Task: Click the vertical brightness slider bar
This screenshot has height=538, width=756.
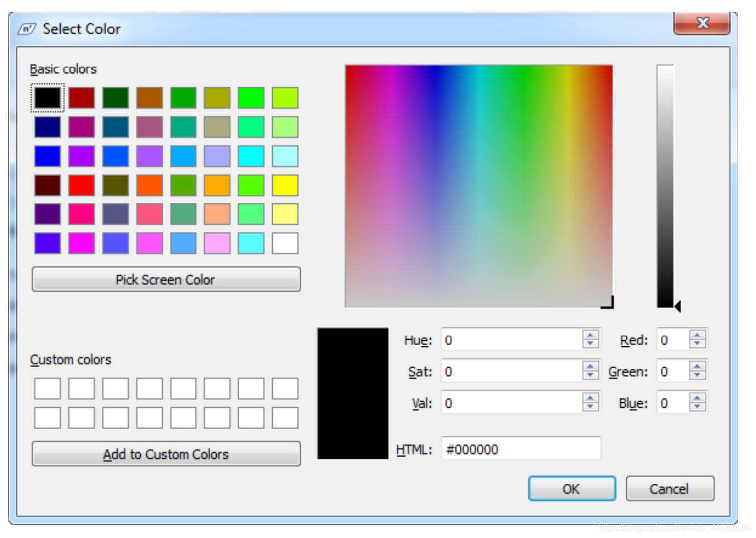Action: 665,184
